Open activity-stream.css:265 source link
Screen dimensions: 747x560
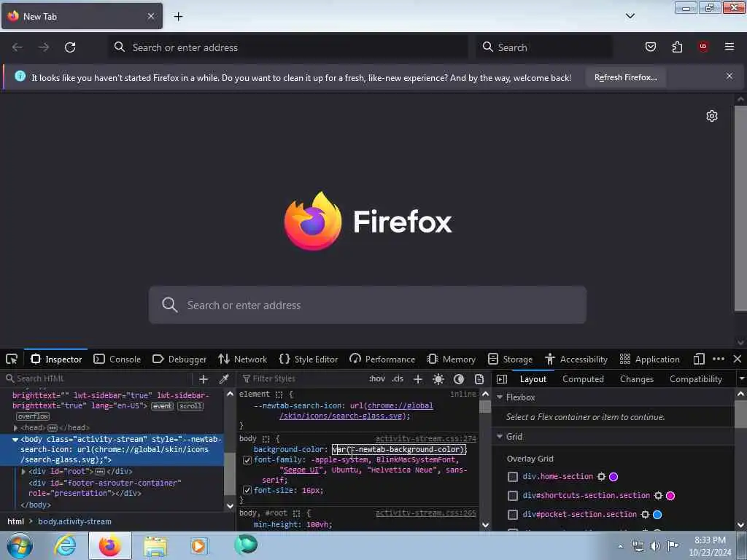pyautogui.click(x=425, y=513)
